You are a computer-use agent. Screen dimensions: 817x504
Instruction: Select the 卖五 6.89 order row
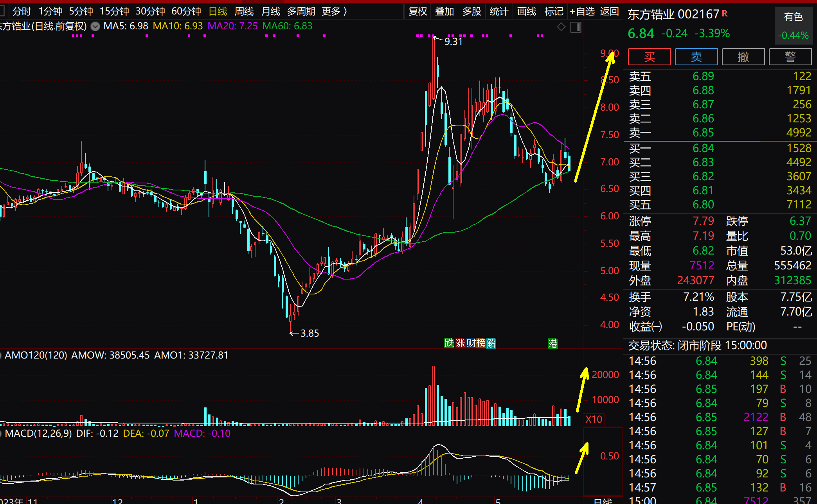(720, 76)
